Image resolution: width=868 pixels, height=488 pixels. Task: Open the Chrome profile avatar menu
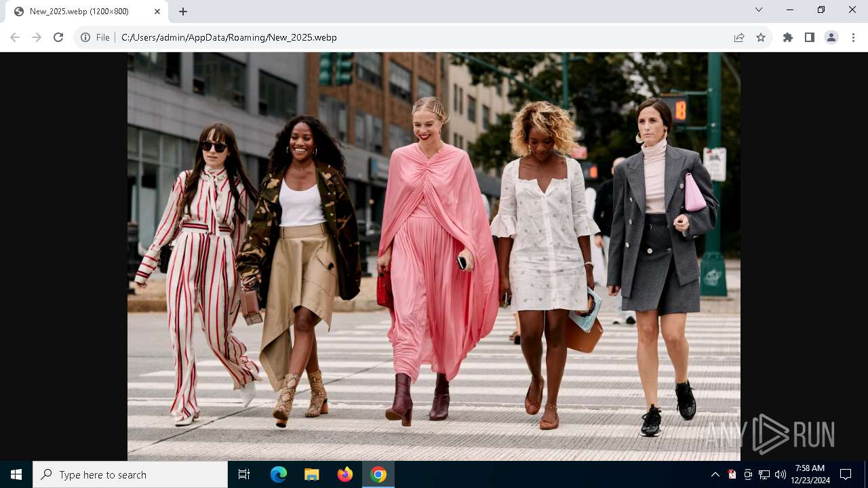pos(831,37)
